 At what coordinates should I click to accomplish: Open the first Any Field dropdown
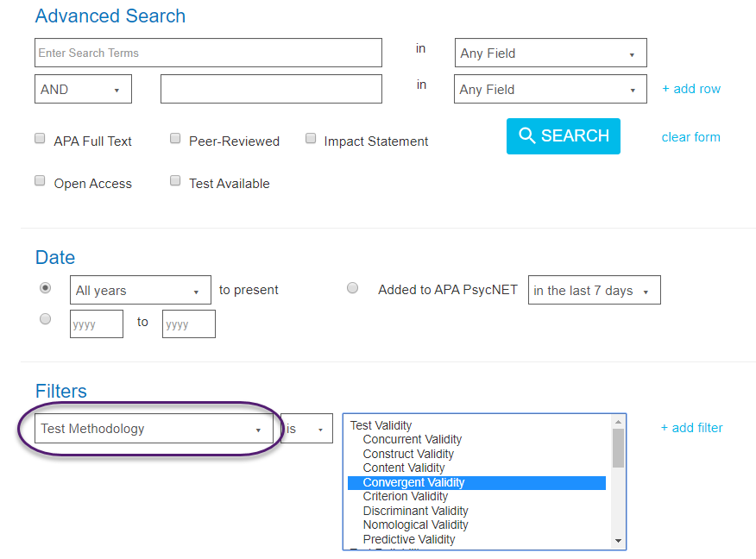(551, 53)
